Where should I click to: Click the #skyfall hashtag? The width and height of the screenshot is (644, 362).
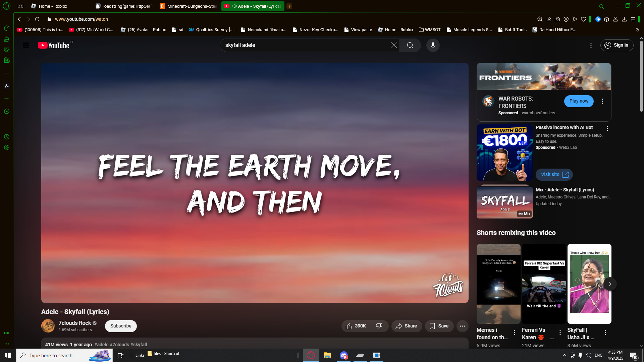[139, 345]
